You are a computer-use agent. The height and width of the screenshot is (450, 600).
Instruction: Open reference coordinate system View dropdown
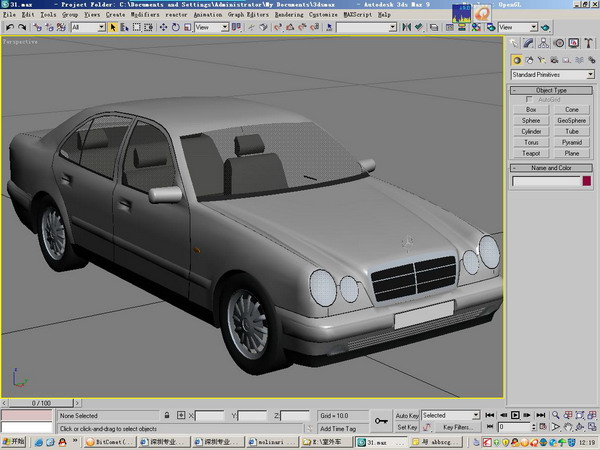(212, 27)
